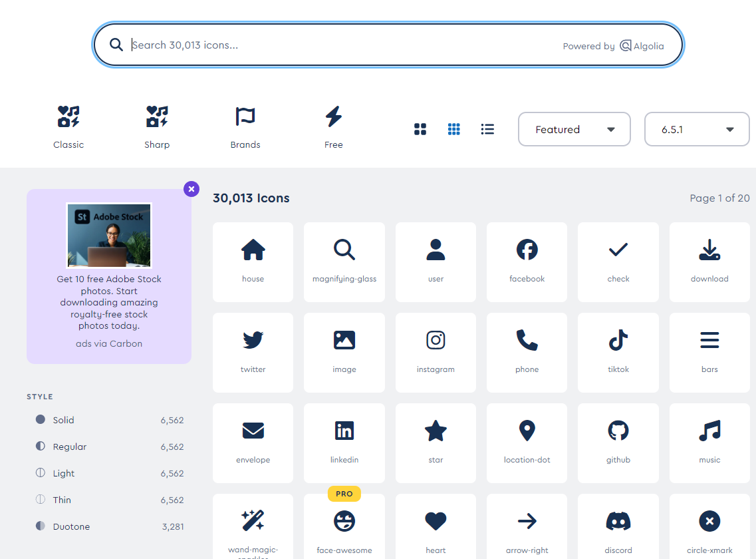The width and height of the screenshot is (756, 559).
Task: Click the heart icon card
Action: 436,526
